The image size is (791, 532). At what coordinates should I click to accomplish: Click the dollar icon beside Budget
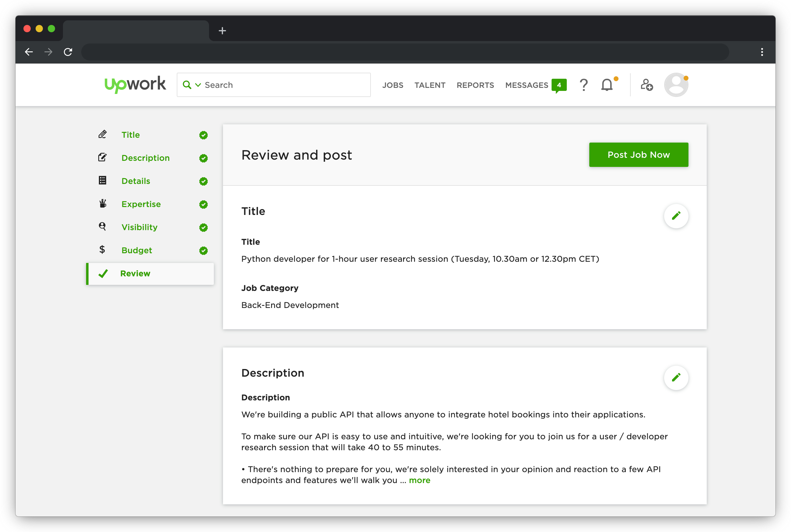102,250
